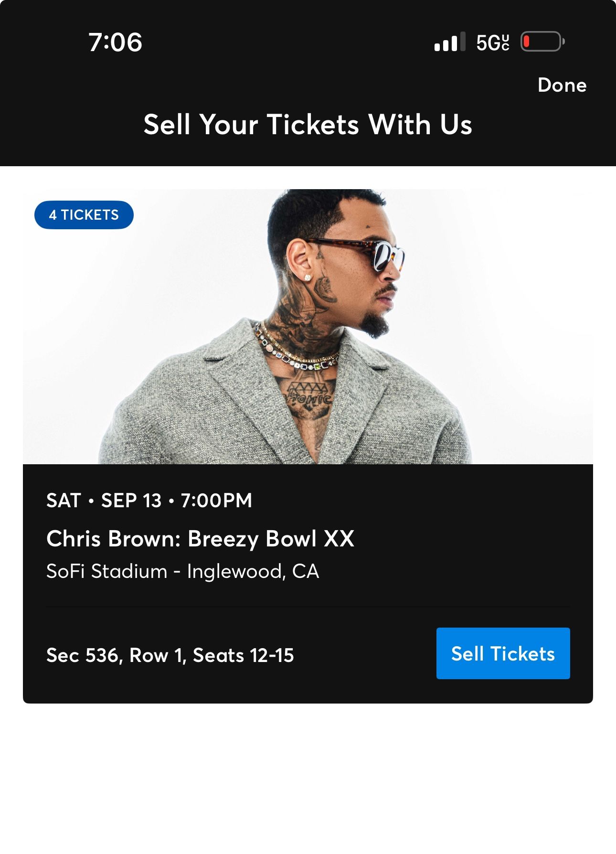The height and width of the screenshot is (854, 616).
Task: Click the Inglewood, CA location text
Action: 253,571
